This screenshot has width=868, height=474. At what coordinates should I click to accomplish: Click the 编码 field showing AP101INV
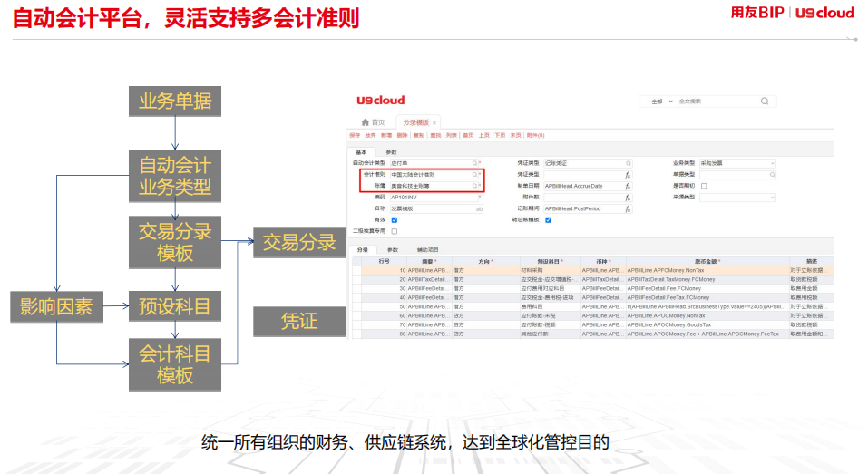click(434, 198)
